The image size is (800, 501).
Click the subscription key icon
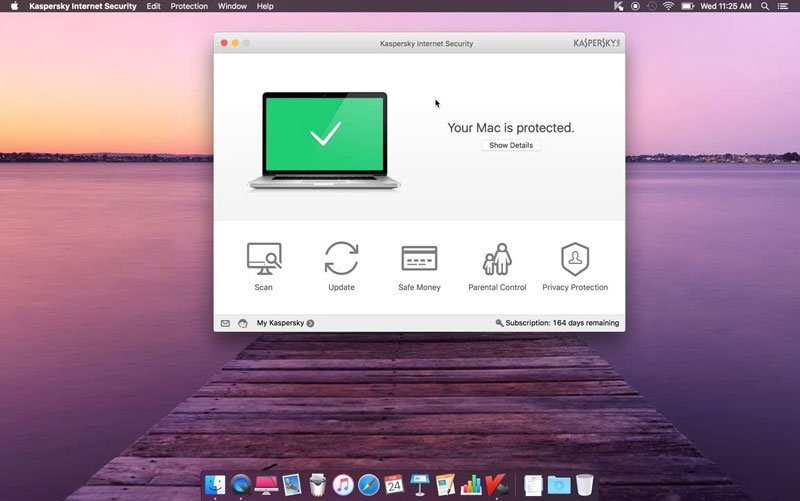click(x=499, y=323)
